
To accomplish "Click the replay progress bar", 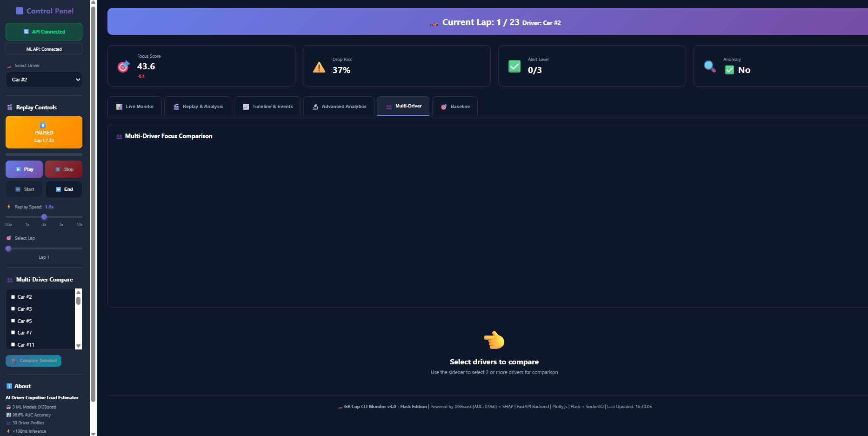I will pos(44,154).
